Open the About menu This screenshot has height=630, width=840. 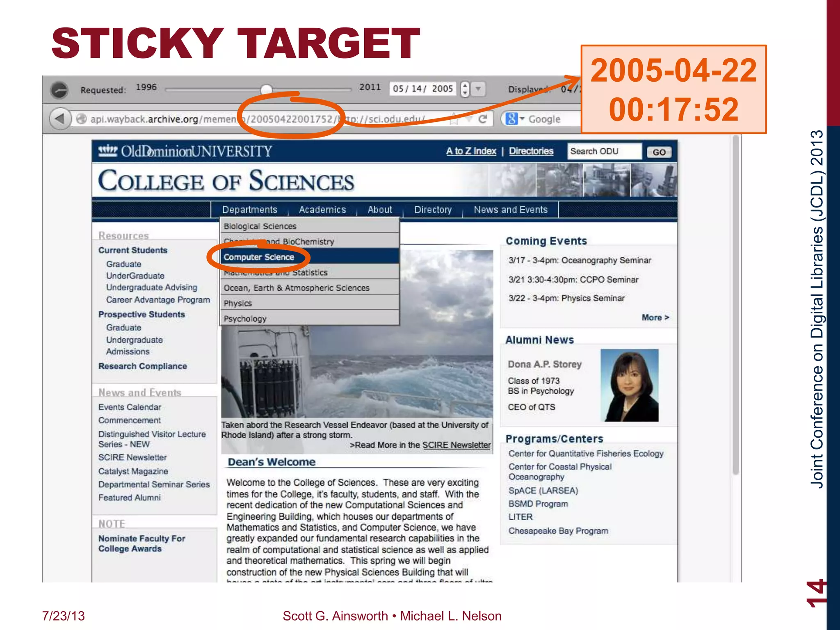tap(380, 210)
